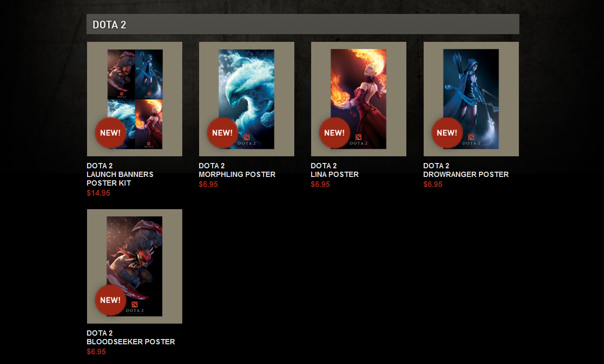Open Dota 2 Lina Poster title link
This screenshot has height=364, width=604.
pos(335,170)
